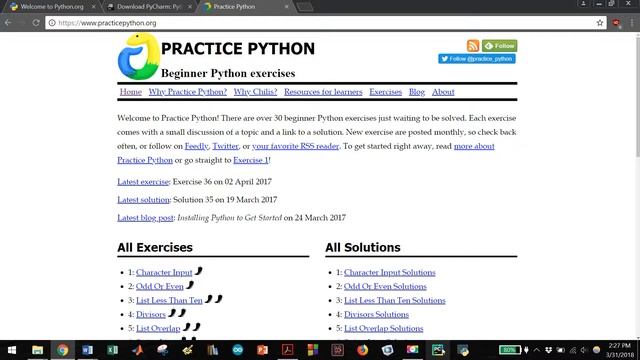Show hidden system tray icons chevron
This screenshot has height=360, width=640.
click(536, 350)
